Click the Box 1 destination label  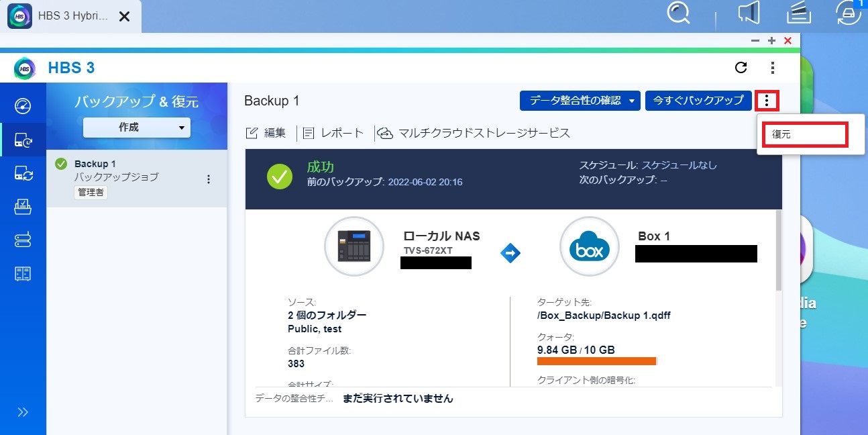(x=654, y=236)
